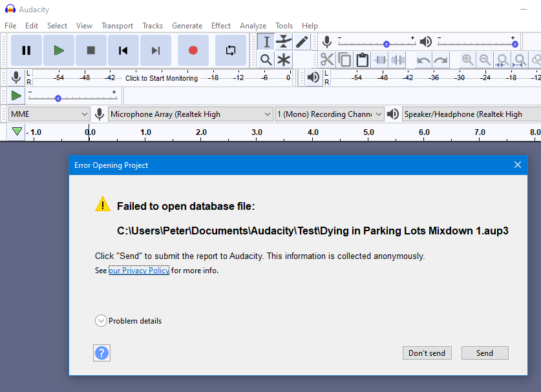Viewport: 541px width, 392px height.
Task: Open the Edit menu
Action: click(32, 26)
